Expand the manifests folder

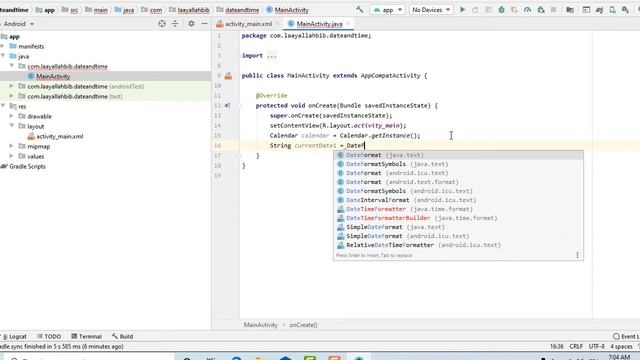click(x=3, y=46)
